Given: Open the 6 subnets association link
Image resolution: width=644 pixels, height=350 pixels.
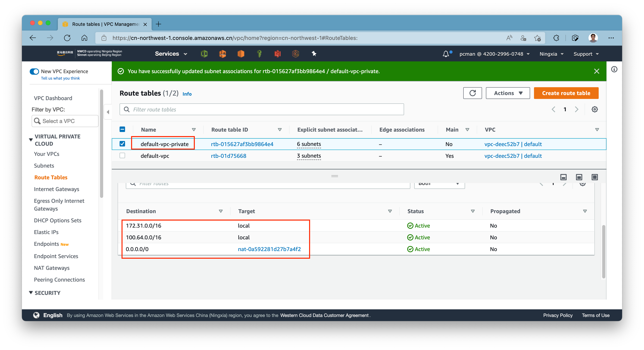Looking at the screenshot, I should coord(309,144).
